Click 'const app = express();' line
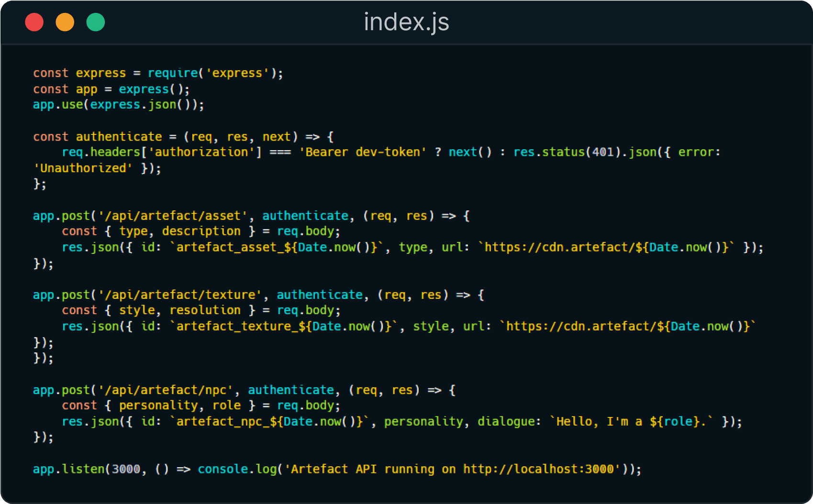The width and height of the screenshot is (813, 504). 111,89
